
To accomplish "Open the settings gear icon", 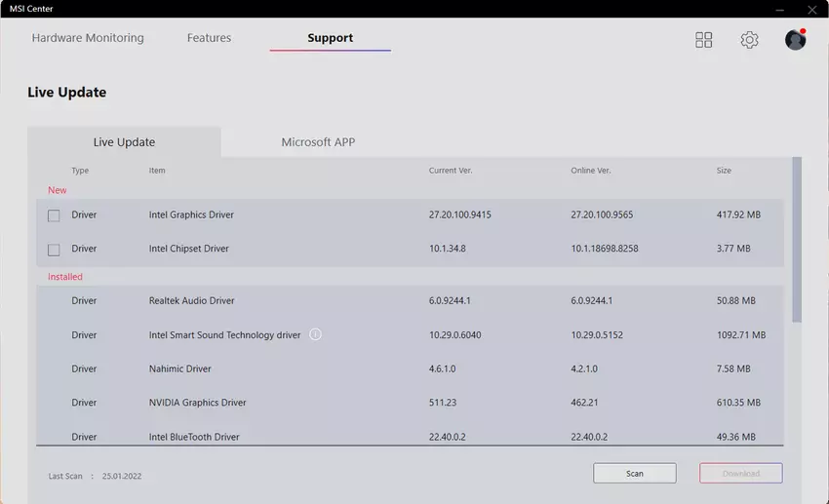I will tap(749, 40).
